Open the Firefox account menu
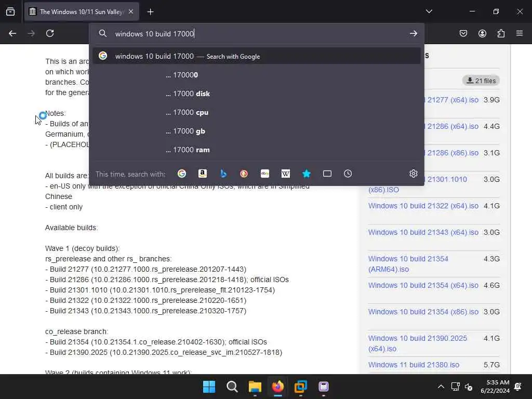Viewport: 532px width, 399px height. click(482, 33)
